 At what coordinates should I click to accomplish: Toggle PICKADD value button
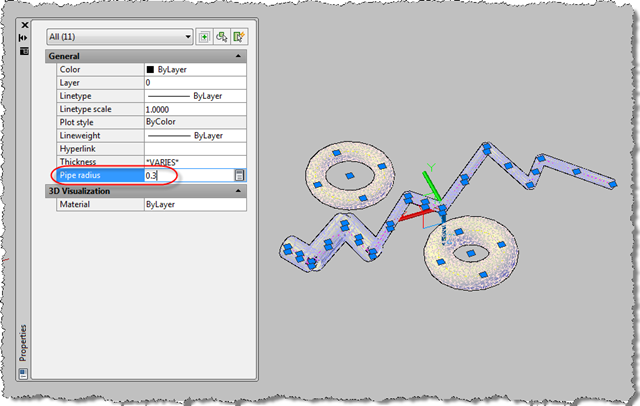click(x=204, y=37)
